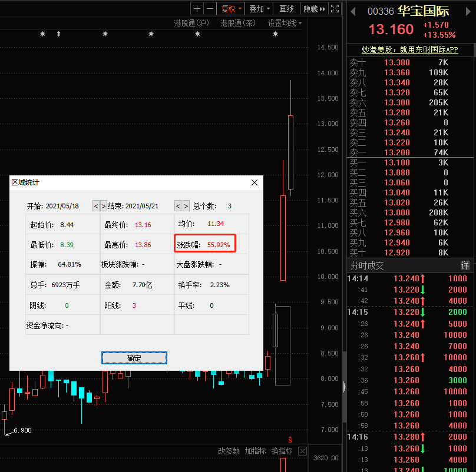This screenshot has height=472, width=476.
Task: Open 炒港美股,就用东财国际APP link
Action: tap(409, 49)
